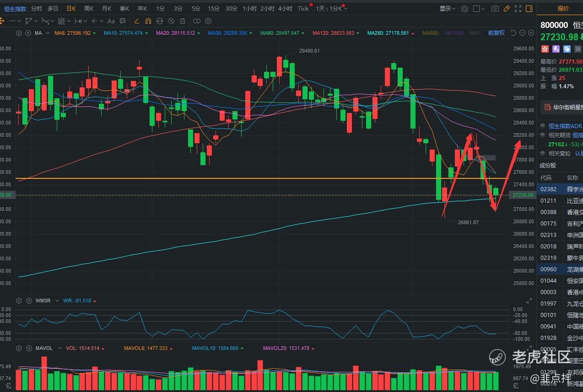
Task: Select constituent stock row 00941
Action: pos(560,326)
